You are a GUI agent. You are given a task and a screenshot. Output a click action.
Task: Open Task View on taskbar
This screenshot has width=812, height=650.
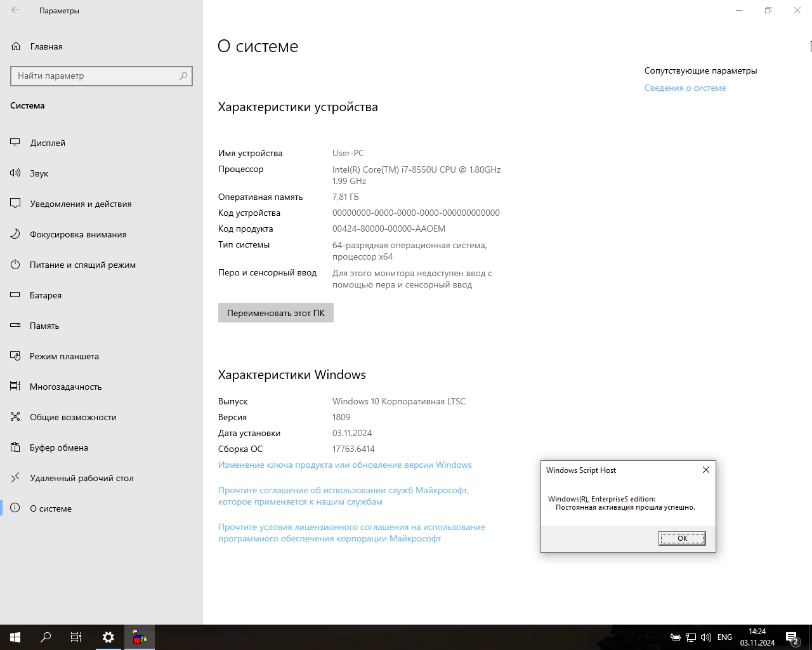[x=76, y=637]
